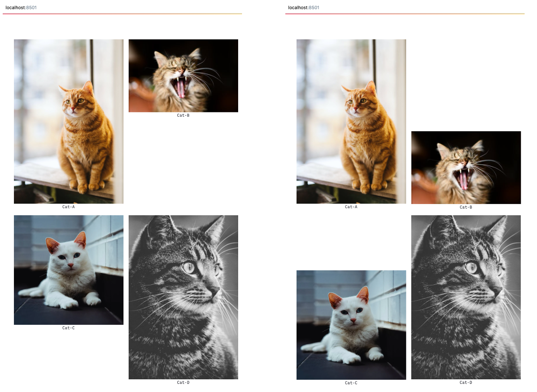Select the white Cat-C image in left view
Viewport: 537px width, 392px height.
68,270
